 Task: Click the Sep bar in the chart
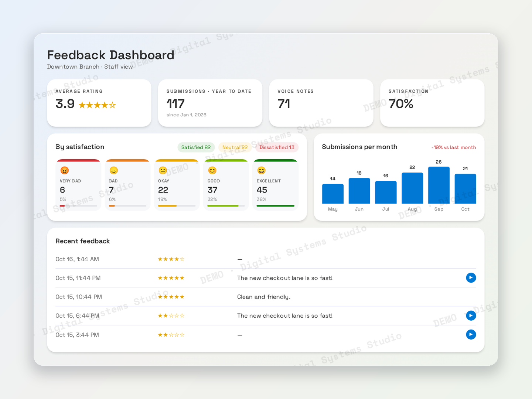pyautogui.click(x=439, y=185)
